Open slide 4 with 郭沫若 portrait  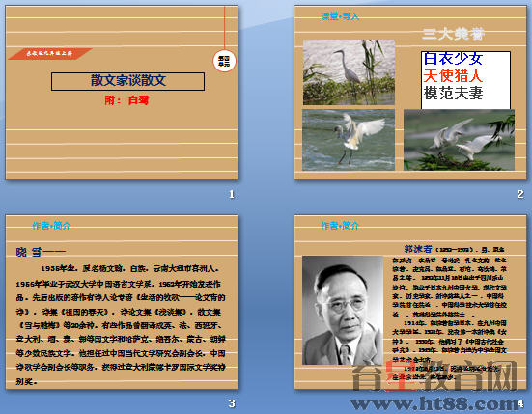[x=410, y=302]
